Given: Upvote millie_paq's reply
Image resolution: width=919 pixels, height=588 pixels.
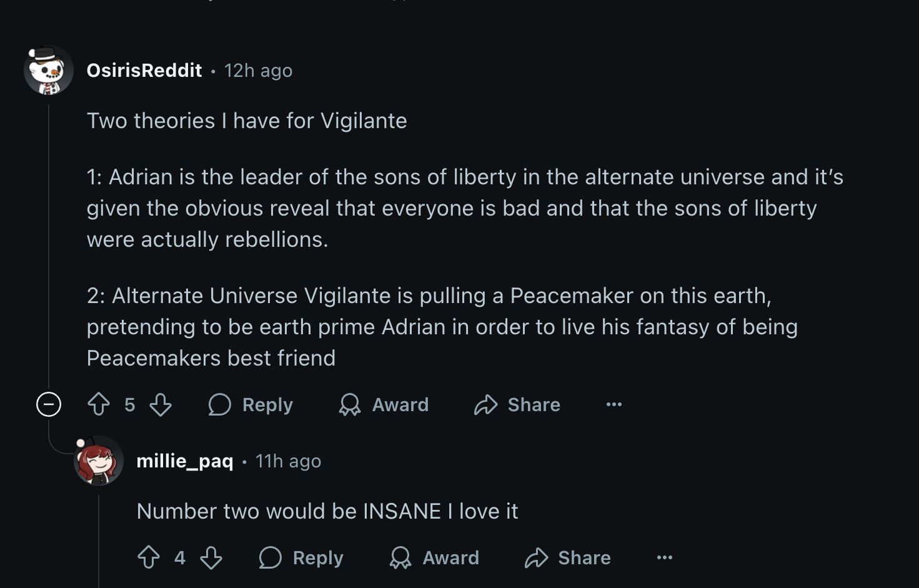Looking at the screenshot, I should point(149,557).
